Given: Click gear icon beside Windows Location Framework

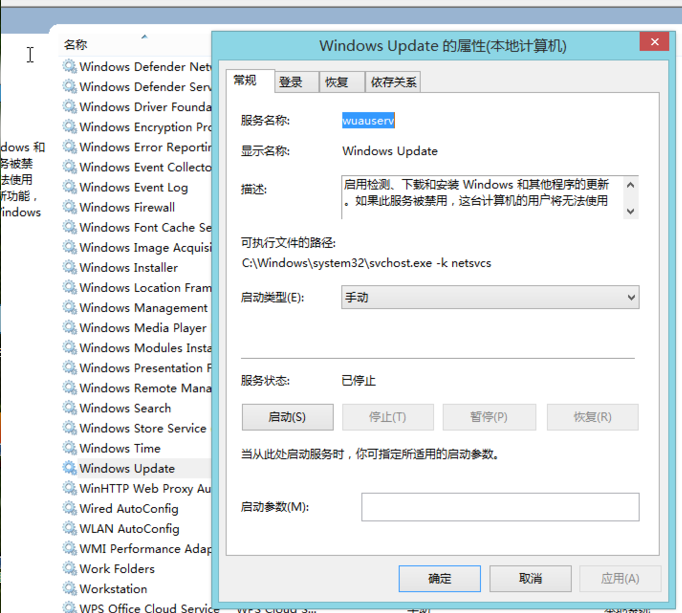Looking at the screenshot, I should click(x=69, y=287).
